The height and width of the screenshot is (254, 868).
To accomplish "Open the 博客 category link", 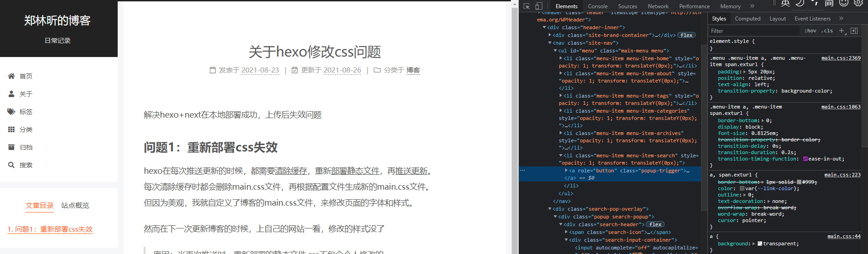I will click(413, 70).
